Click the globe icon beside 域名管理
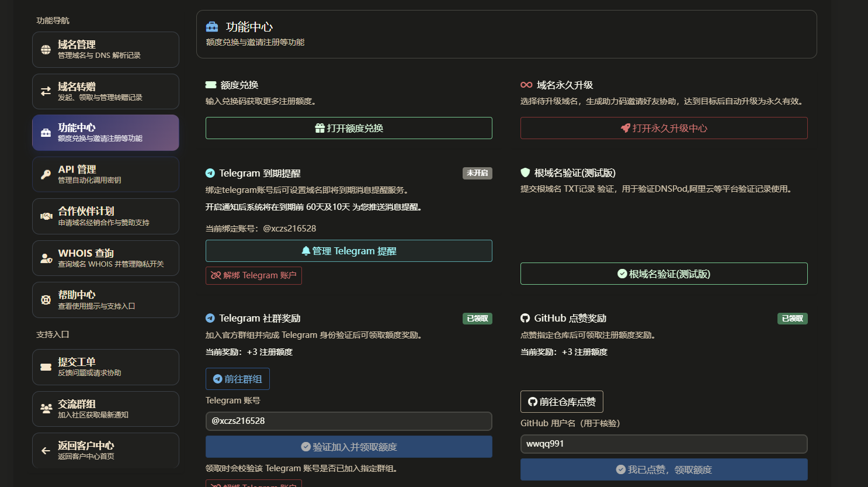 (46, 50)
